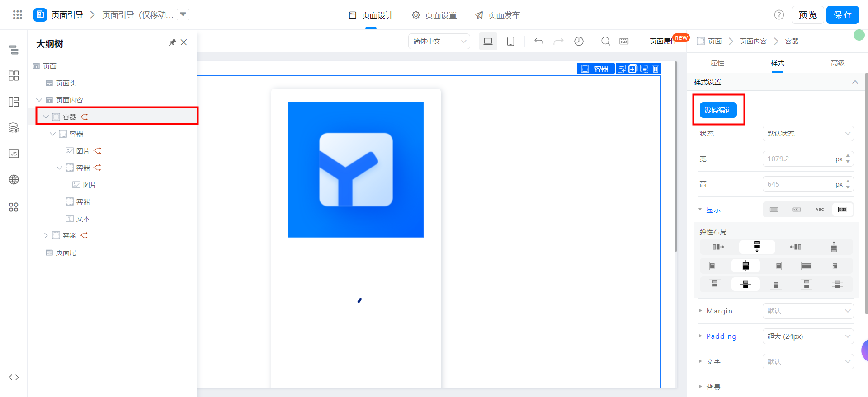Open the page switcher dropdown arrow
This screenshot has height=397, width=868.
[183, 14]
